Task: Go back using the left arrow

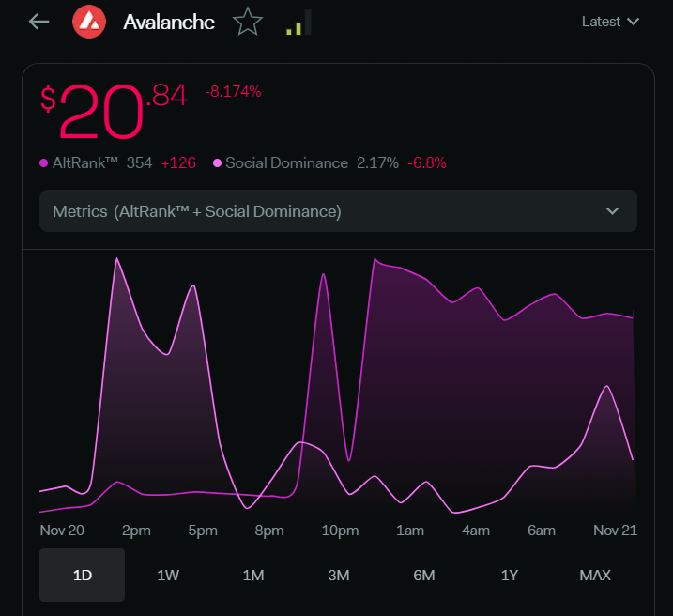Action: pyautogui.click(x=39, y=22)
